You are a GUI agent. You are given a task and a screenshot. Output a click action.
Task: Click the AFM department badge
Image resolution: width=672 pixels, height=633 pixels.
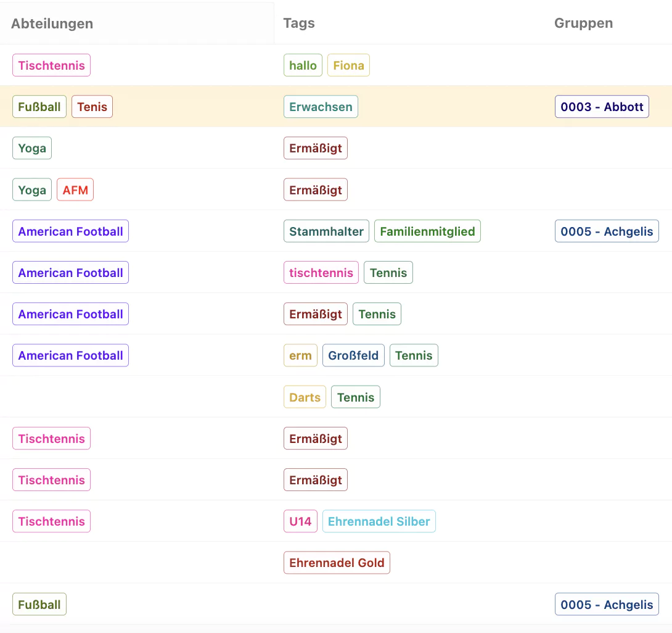75,190
